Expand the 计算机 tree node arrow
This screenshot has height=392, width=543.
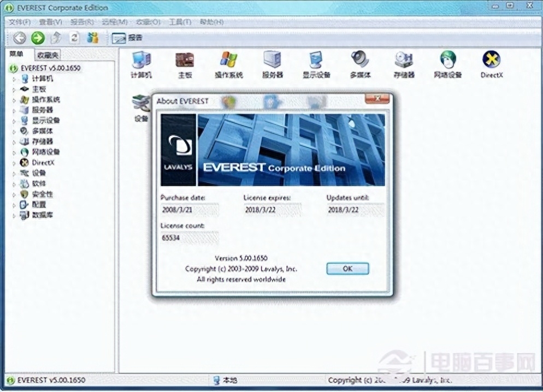(15, 79)
